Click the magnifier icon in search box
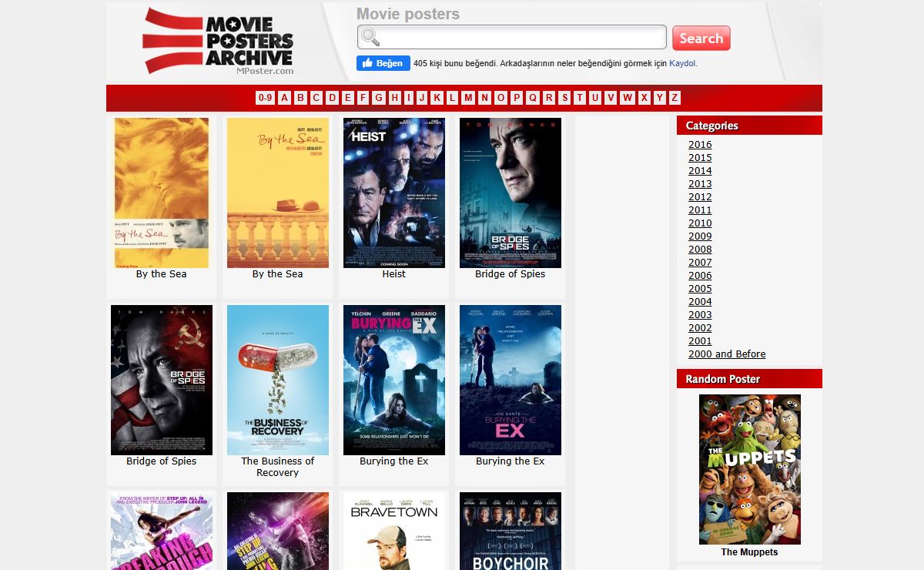924x570 pixels. tap(370, 37)
